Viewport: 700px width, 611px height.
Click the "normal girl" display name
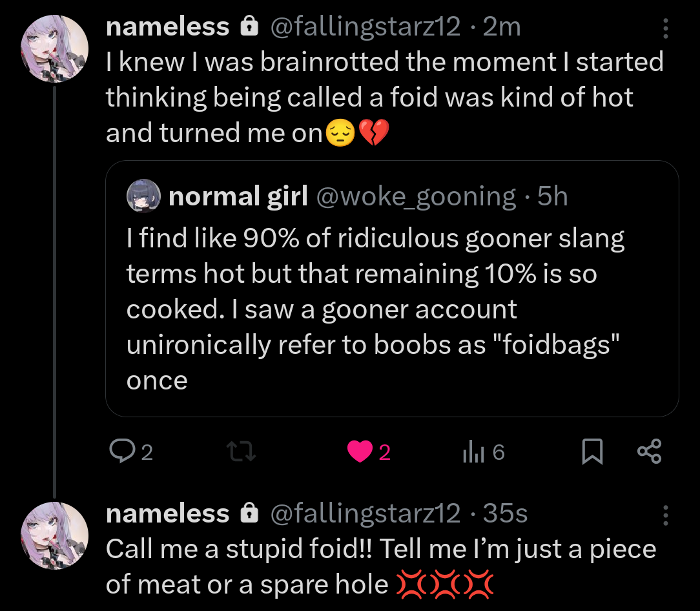pyautogui.click(x=238, y=196)
